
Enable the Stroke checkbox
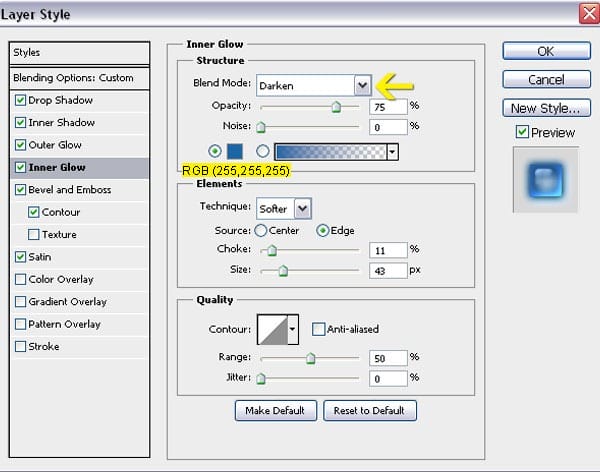click(x=20, y=346)
